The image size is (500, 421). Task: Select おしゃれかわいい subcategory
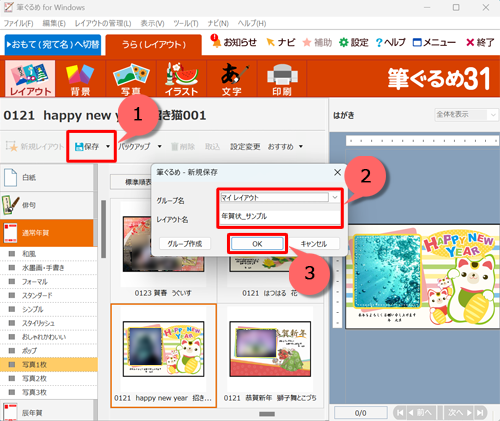pyautogui.click(x=49, y=337)
